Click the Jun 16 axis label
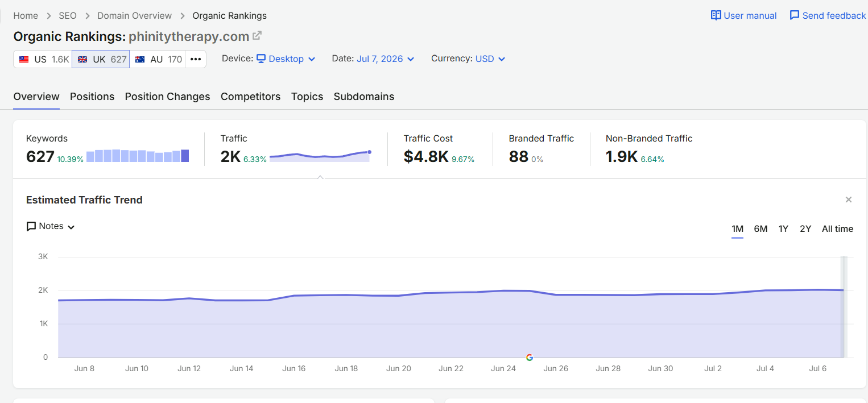The width and height of the screenshot is (868, 403). coord(294,368)
